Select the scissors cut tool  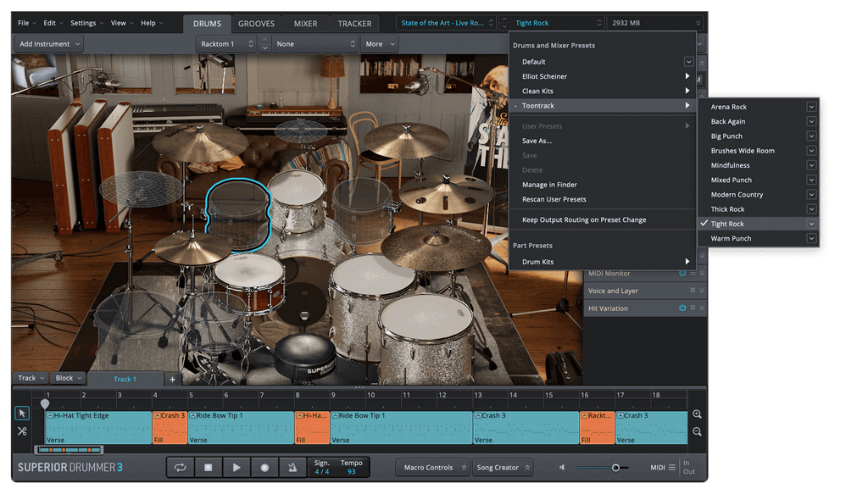tap(22, 431)
